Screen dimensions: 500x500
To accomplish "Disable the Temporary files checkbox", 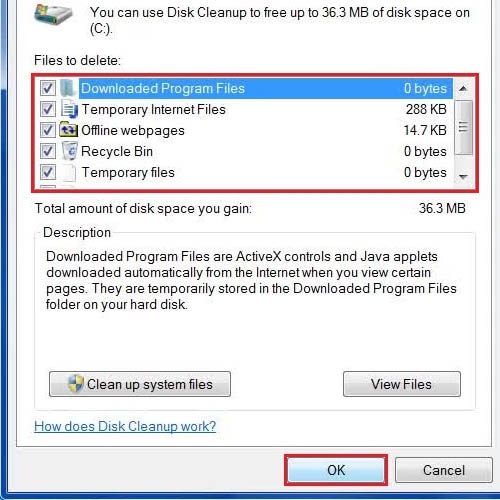I will 48,172.
